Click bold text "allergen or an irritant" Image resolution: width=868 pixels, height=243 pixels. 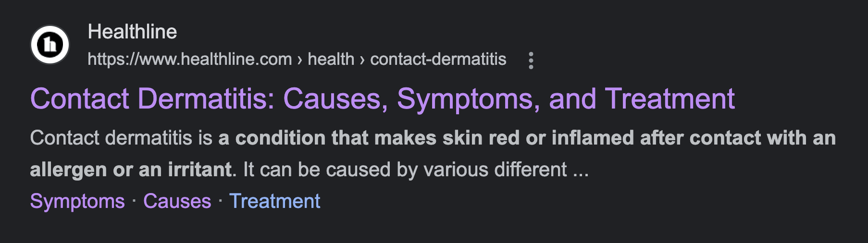click(131, 170)
